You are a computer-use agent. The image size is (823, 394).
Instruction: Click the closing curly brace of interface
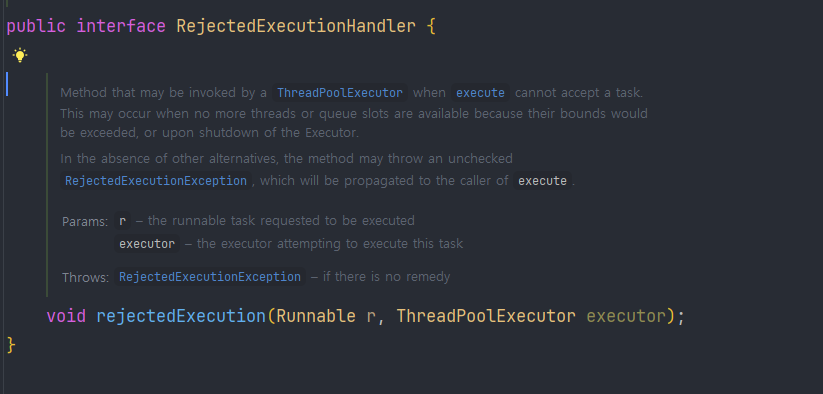pos(12,345)
